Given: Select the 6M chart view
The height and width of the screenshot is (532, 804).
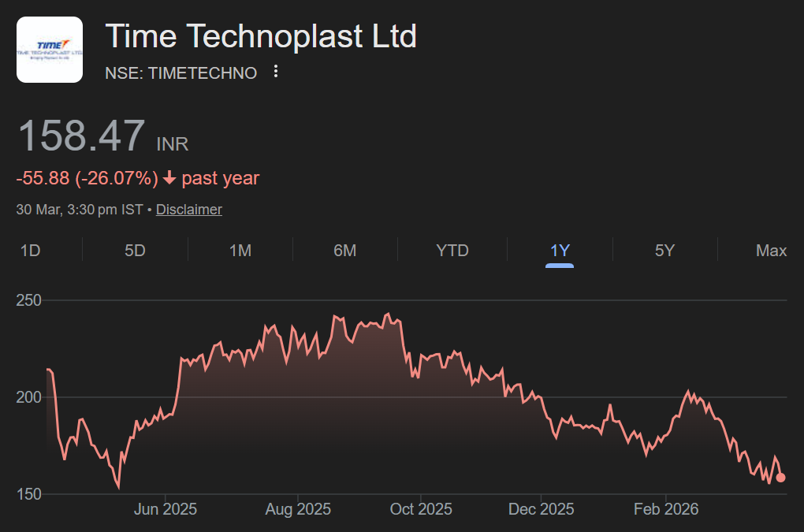Looking at the screenshot, I should [x=345, y=250].
